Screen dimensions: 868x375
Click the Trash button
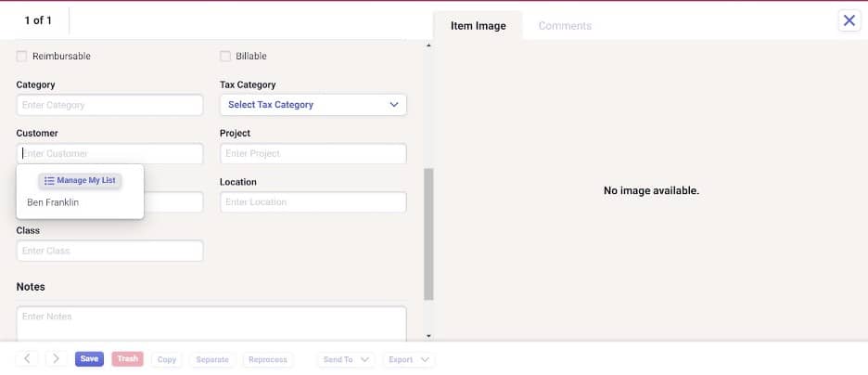click(x=127, y=359)
